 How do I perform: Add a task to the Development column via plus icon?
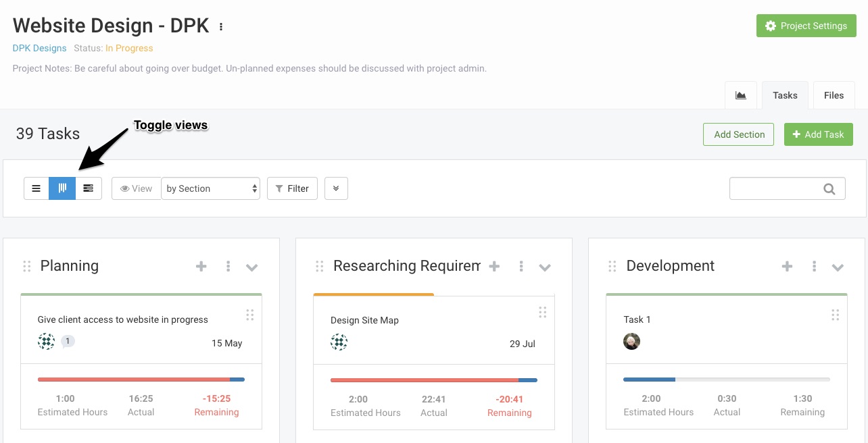pos(787,266)
